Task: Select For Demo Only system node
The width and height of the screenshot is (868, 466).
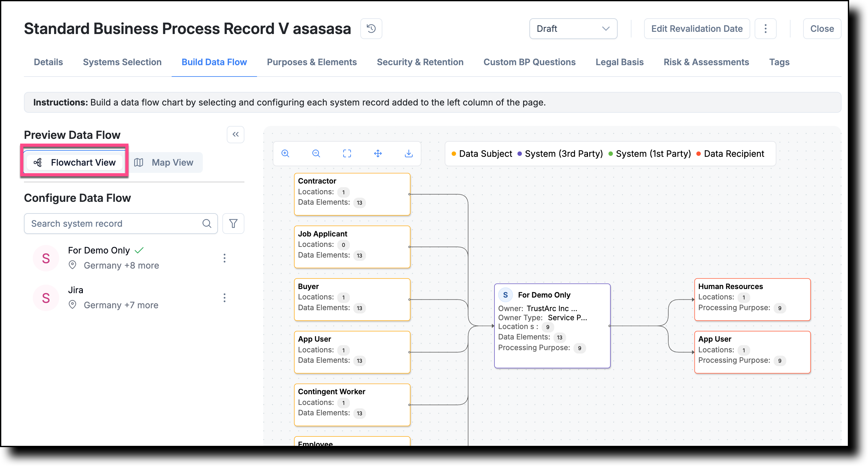Action: click(552, 326)
